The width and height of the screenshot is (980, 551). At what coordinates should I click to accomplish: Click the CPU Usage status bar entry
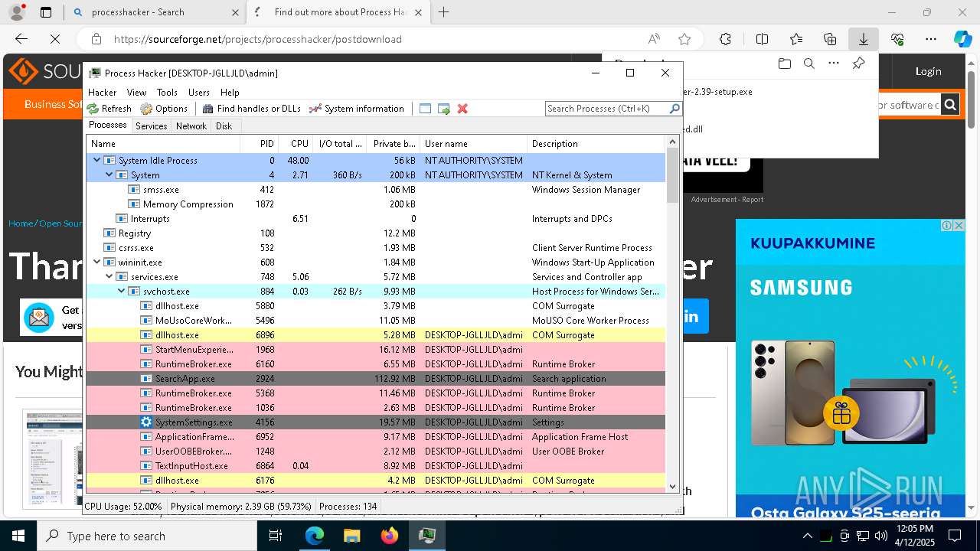[123, 507]
